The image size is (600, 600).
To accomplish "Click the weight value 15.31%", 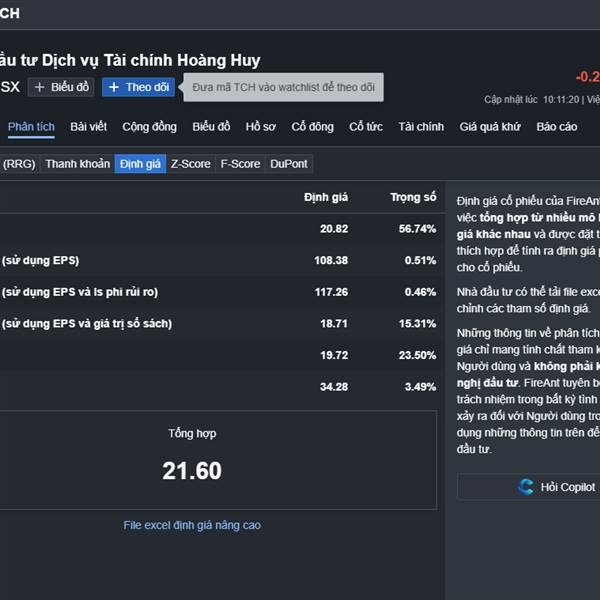I will point(417,324).
